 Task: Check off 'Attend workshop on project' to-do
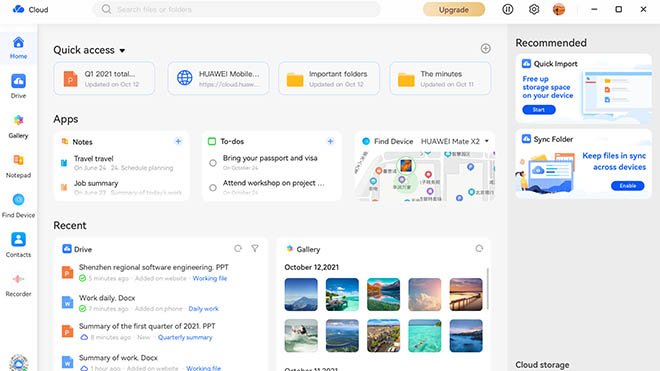[x=213, y=188]
